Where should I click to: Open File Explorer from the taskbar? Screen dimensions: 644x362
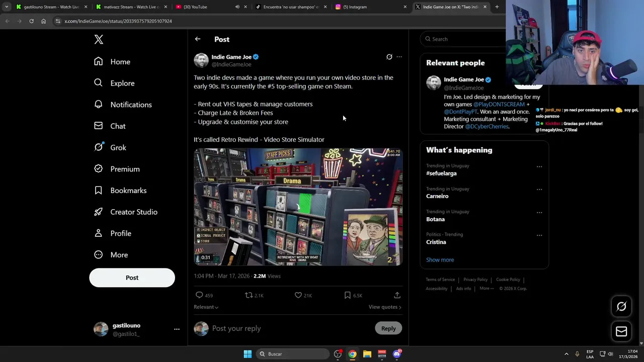[x=367, y=354]
